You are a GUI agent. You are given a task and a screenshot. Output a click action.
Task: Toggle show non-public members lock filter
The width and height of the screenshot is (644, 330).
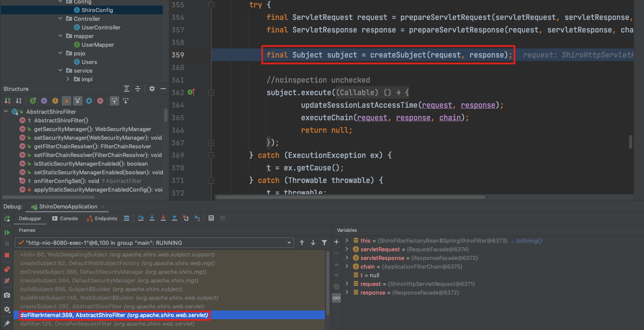tap(66, 101)
